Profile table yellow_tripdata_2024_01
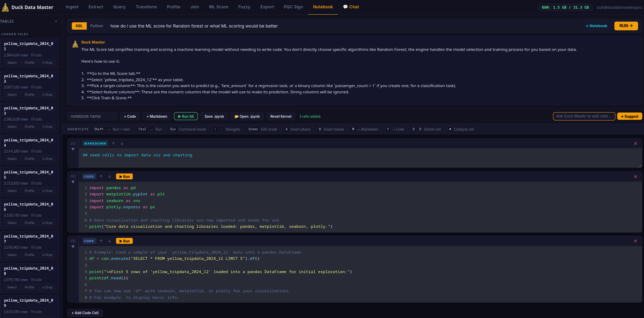The height and width of the screenshot is (318, 644). tap(30, 63)
